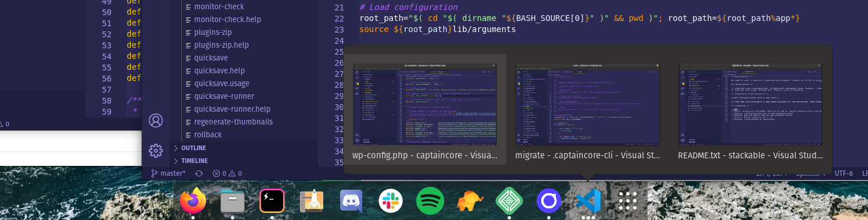
Task: Click line number 58 in the left editor
Action: coord(106,101)
